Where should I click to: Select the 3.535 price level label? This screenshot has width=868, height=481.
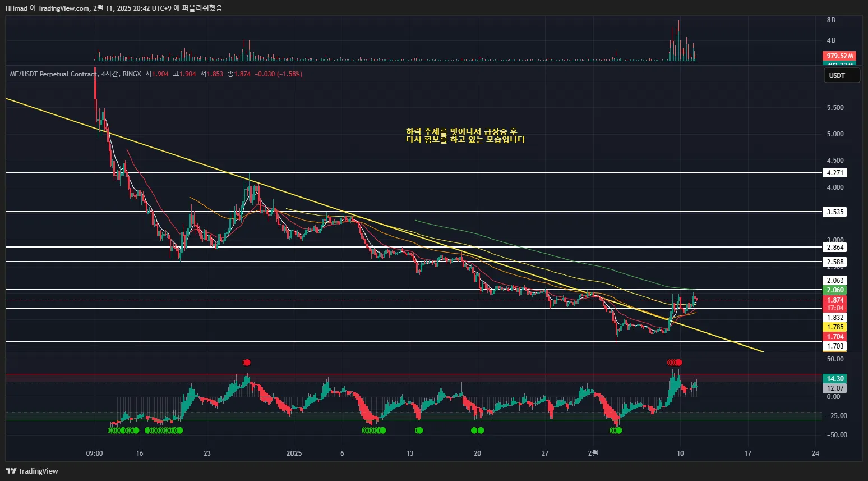[834, 212]
